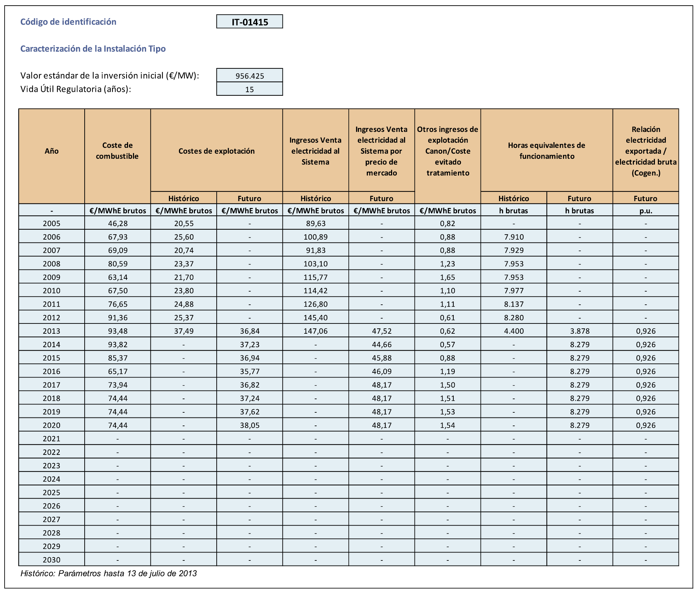
Task: Select other income cell 0,57
Action: click(448, 345)
